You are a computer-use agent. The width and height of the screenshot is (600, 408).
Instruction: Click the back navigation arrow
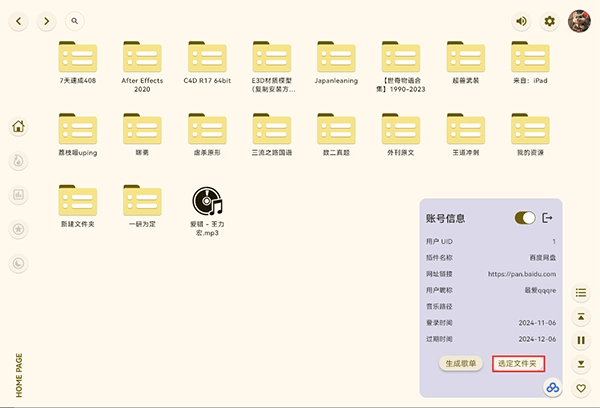[x=19, y=20]
